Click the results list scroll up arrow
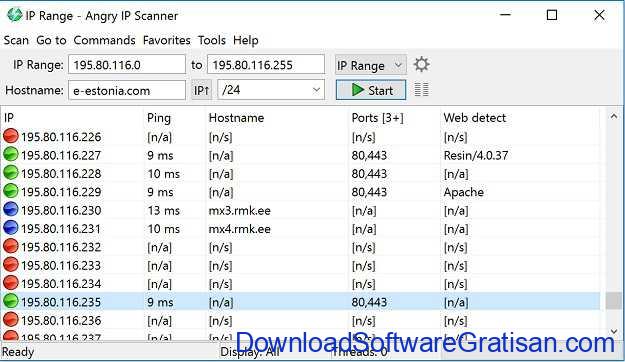This screenshot has width=625, height=362. pyautogui.click(x=614, y=116)
